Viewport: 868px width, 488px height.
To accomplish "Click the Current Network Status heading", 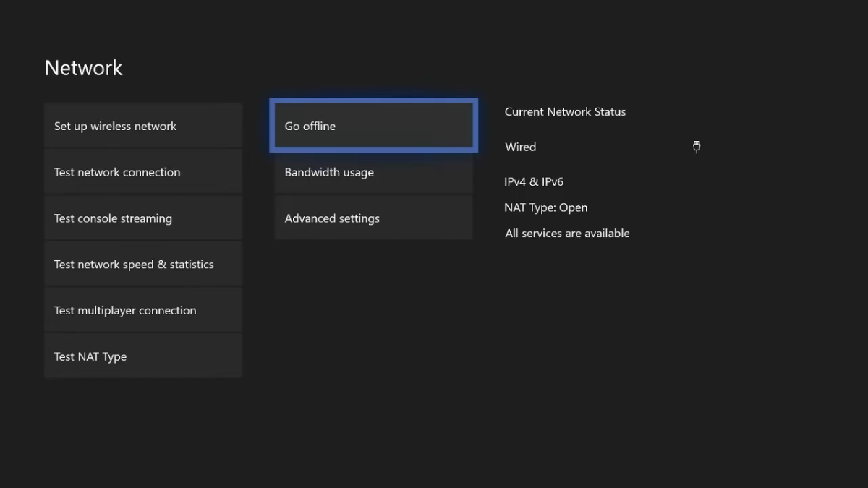I will pos(565,111).
